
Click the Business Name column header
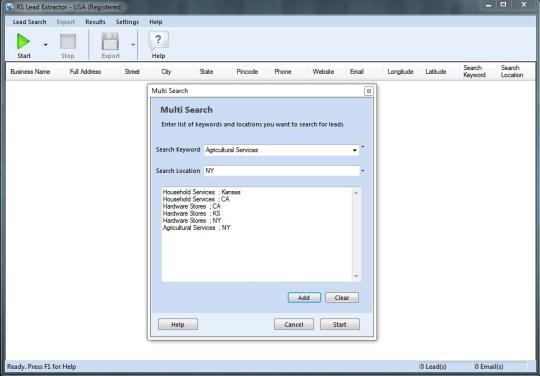click(x=30, y=72)
